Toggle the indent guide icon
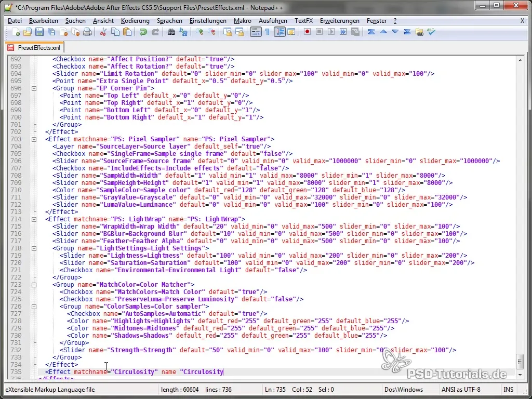The height and width of the screenshot is (399, 532). (x=280, y=32)
